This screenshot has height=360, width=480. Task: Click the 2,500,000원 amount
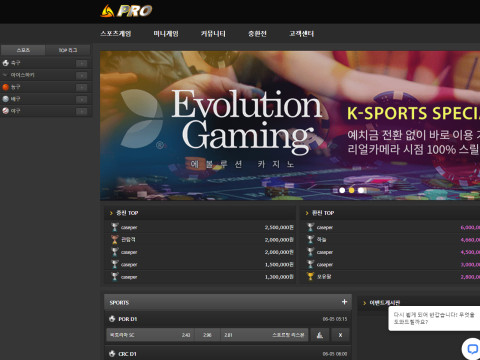(279, 227)
